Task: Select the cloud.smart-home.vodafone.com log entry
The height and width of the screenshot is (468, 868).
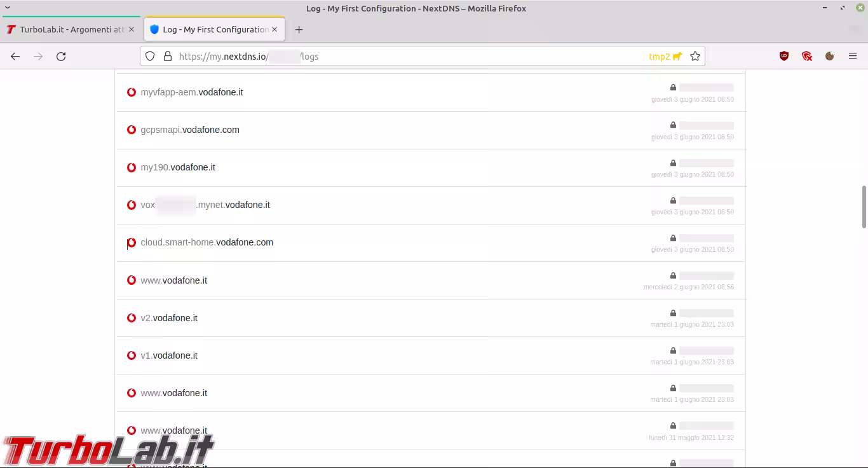Action: click(207, 242)
